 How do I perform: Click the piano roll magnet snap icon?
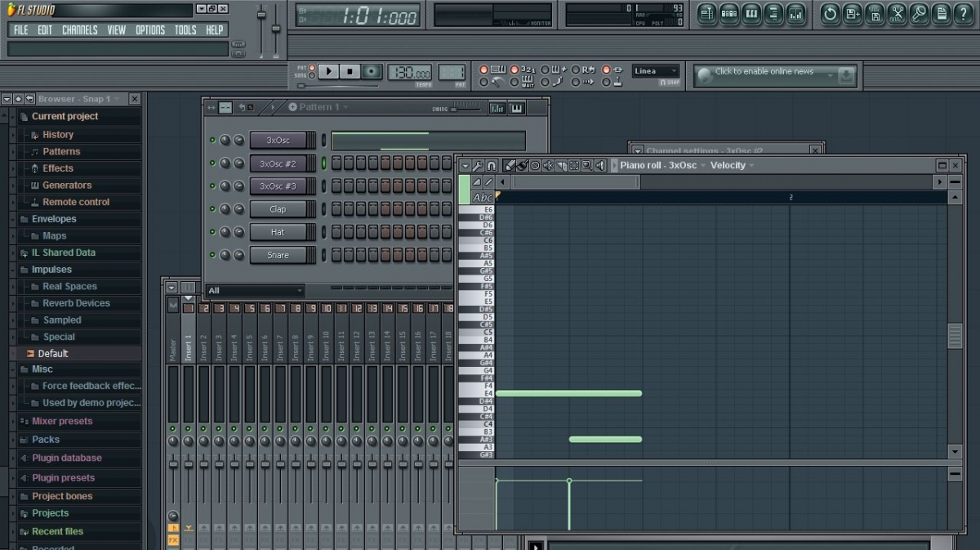click(491, 166)
